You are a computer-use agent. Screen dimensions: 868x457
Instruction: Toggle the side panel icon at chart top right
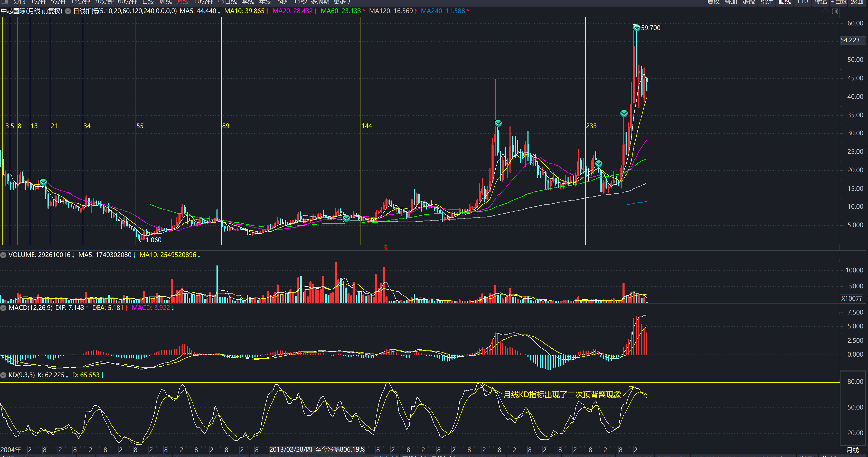point(835,12)
